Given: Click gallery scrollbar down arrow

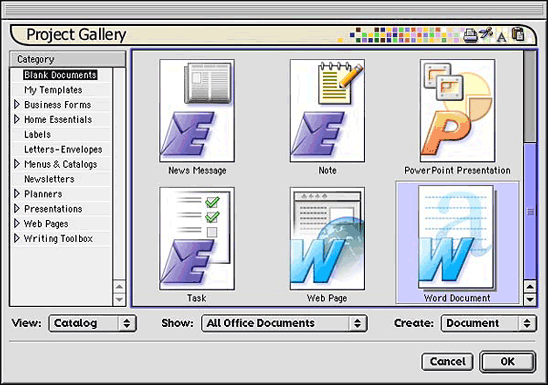Looking at the screenshot, I should [530, 299].
